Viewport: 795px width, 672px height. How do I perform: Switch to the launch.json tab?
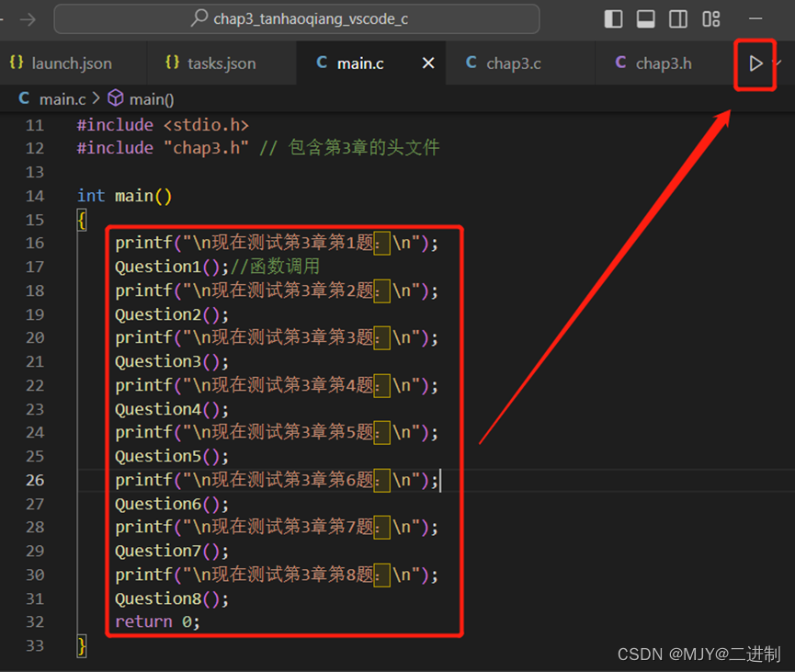pos(73,63)
